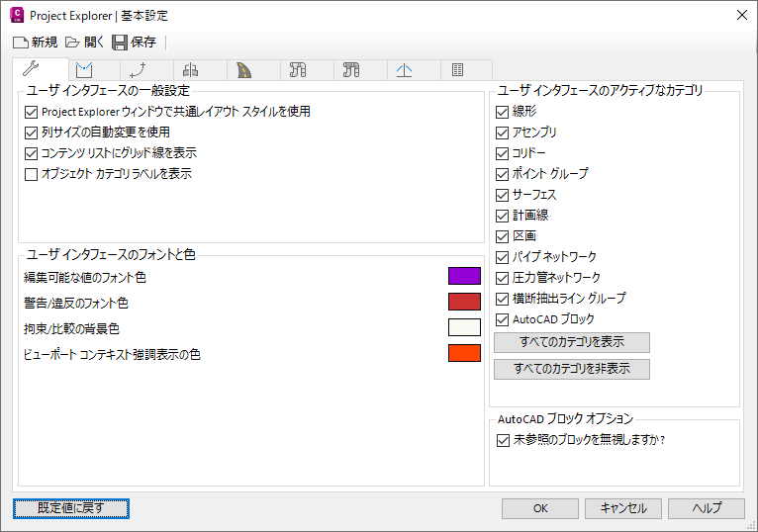Click the 既定値に戻す button
The image size is (758, 532).
[x=71, y=509]
